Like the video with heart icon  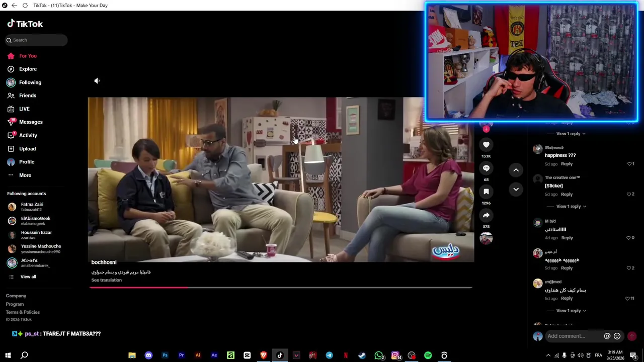tap(486, 145)
